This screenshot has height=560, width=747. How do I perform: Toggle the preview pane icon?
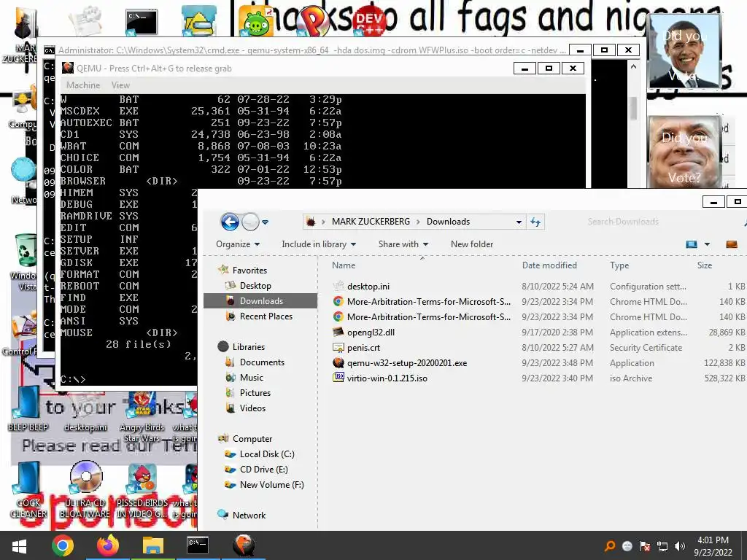click(731, 244)
